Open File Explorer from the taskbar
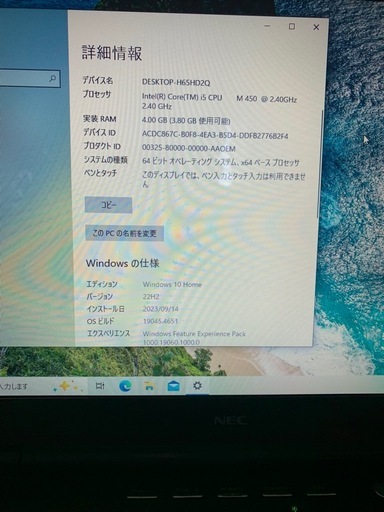Viewport: 384px width, 512px height. point(149,386)
